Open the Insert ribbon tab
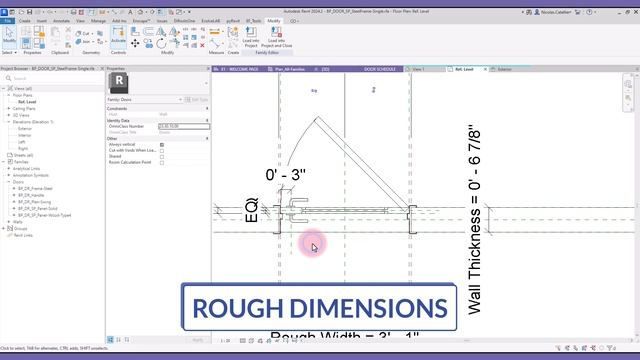The height and width of the screenshot is (360, 640). (42, 21)
